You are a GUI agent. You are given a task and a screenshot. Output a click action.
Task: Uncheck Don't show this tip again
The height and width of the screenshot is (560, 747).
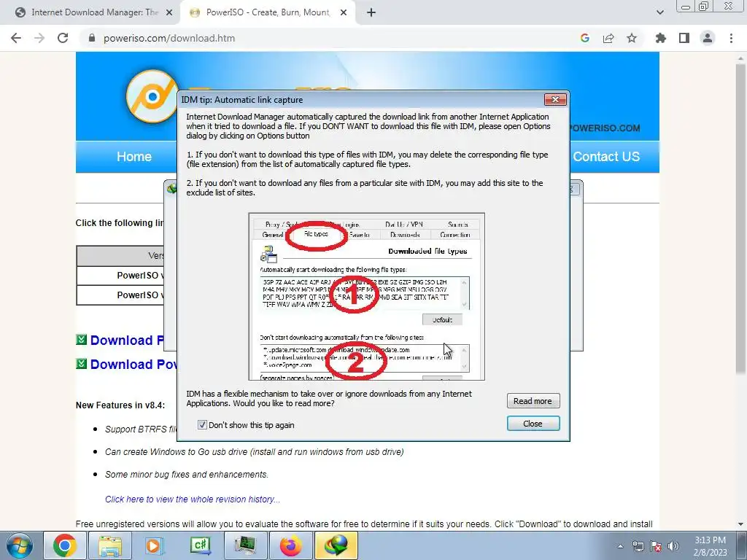click(202, 425)
